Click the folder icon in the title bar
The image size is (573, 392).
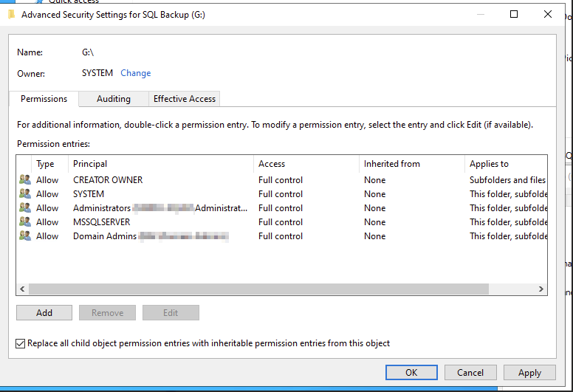click(12, 14)
